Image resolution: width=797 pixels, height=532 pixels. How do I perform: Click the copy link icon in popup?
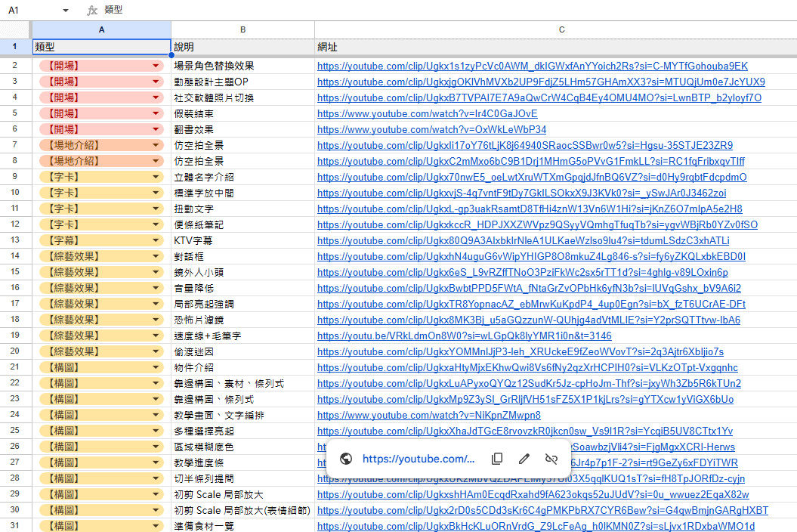497,459
